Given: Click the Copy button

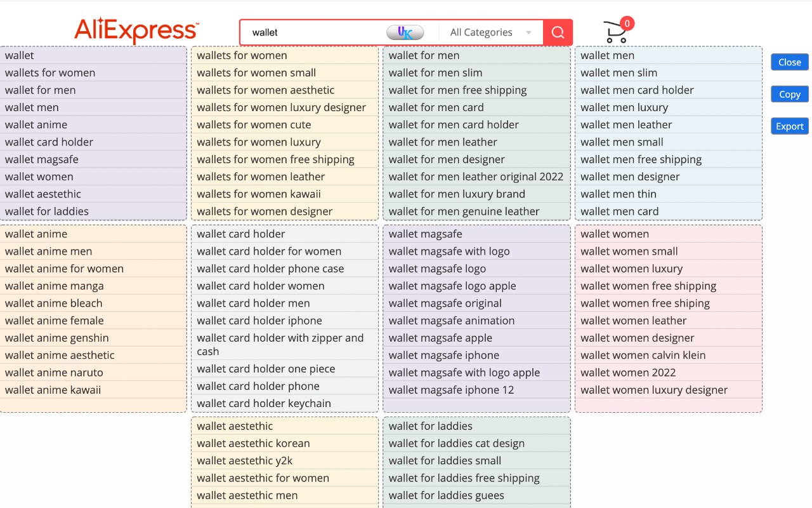Looking at the screenshot, I should coord(790,94).
